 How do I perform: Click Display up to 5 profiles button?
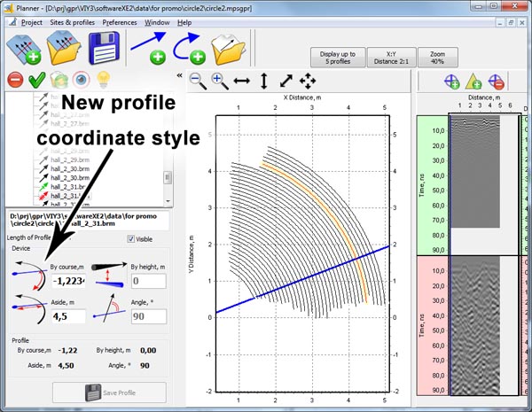click(338, 58)
